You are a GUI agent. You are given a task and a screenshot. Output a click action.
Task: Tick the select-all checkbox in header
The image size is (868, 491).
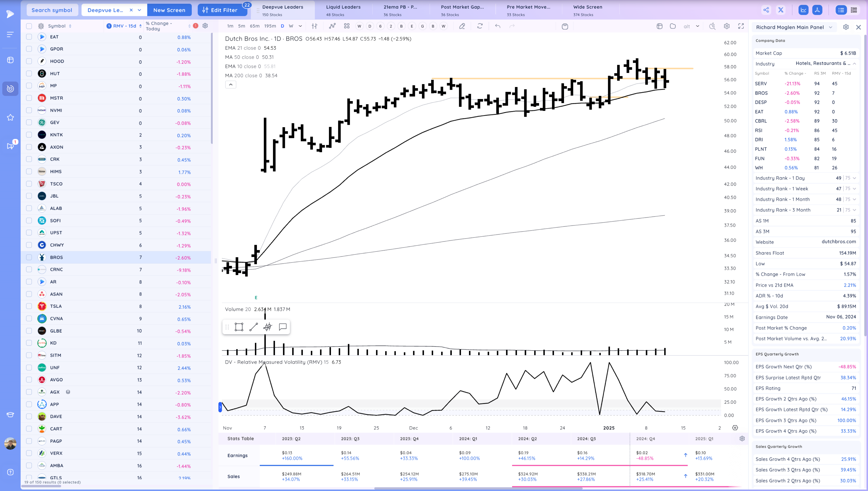pyautogui.click(x=29, y=26)
